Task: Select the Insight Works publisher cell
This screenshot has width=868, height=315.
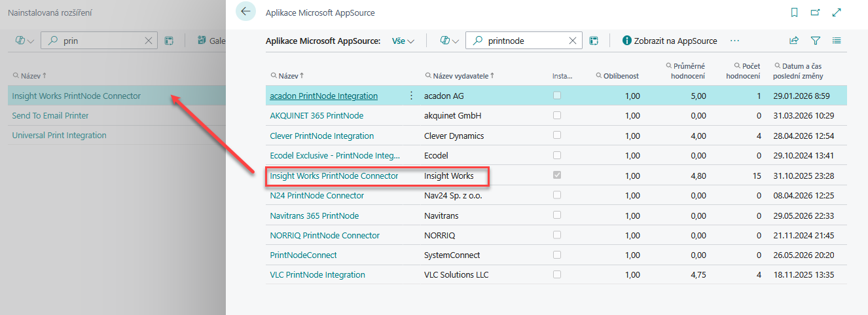Action: [x=449, y=176]
